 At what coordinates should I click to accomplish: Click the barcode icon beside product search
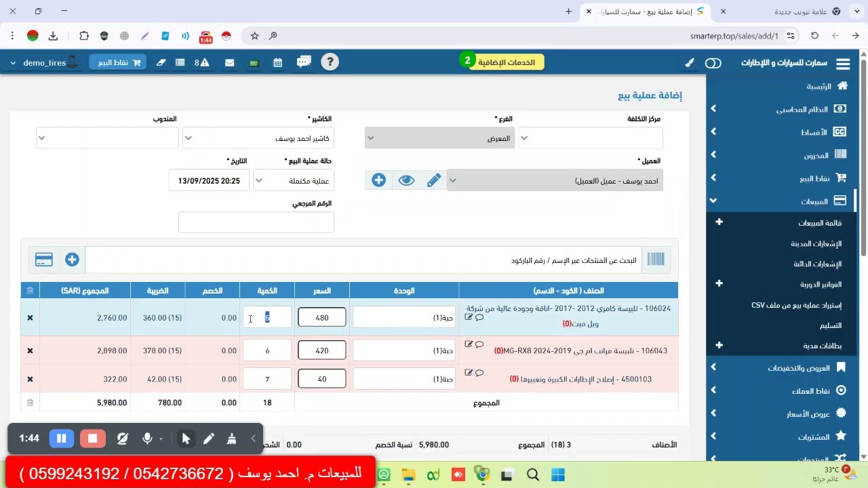[656, 260]
